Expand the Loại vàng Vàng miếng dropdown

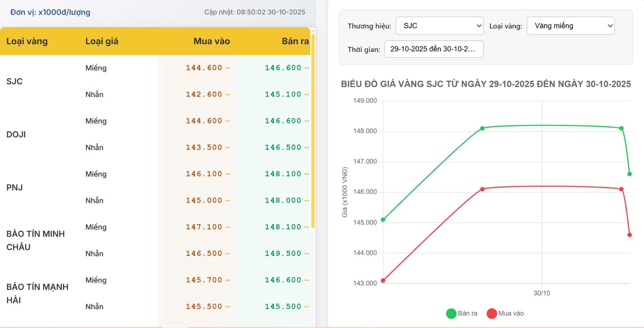pos(570,26)
